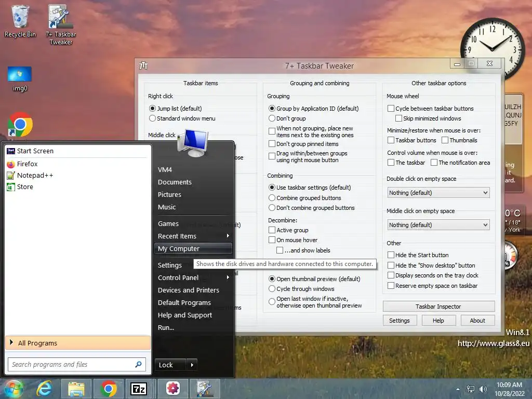Click the About button in Taskbar Tweaker
Screen dimensions: 532x399
[477, 321]
